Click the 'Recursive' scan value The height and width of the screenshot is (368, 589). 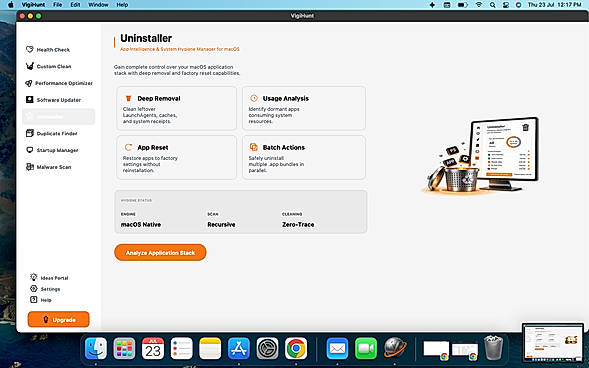point(221,224)
